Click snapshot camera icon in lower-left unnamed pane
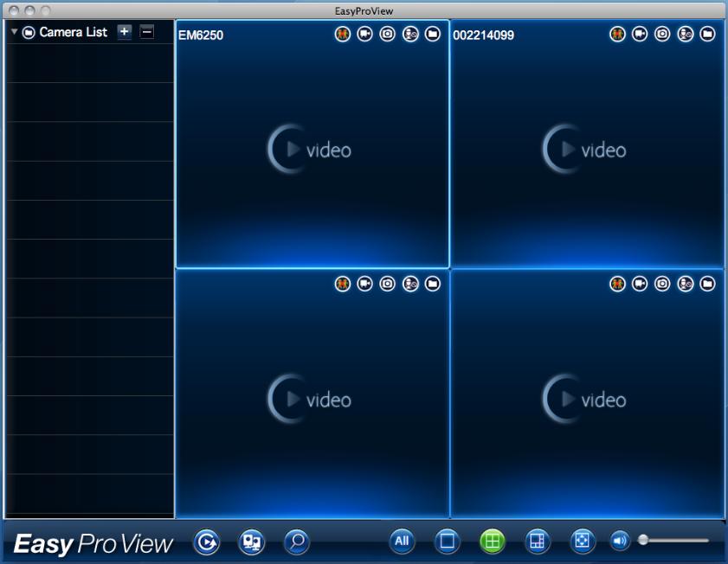 (387, 284)
